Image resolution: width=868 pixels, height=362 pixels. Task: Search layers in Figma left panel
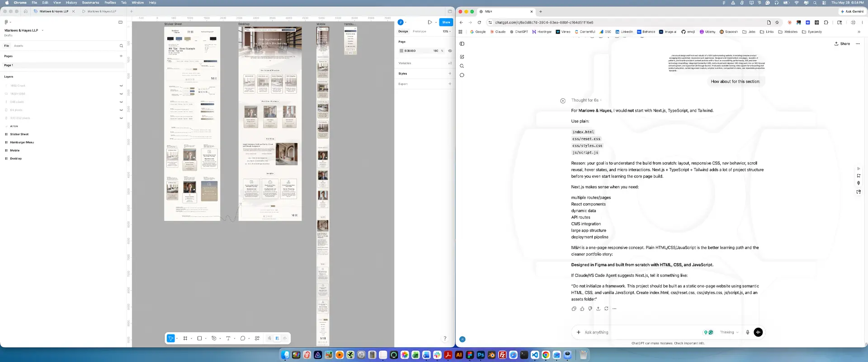(121, 46)
